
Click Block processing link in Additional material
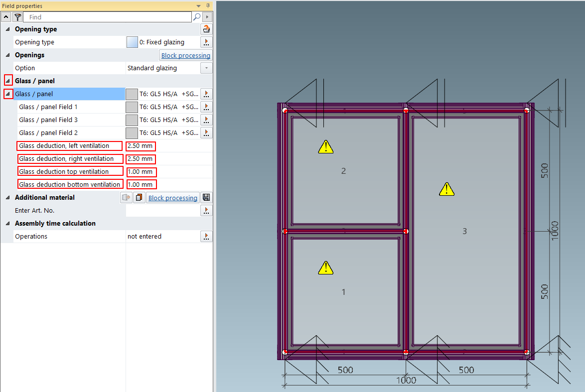point(172,198)
